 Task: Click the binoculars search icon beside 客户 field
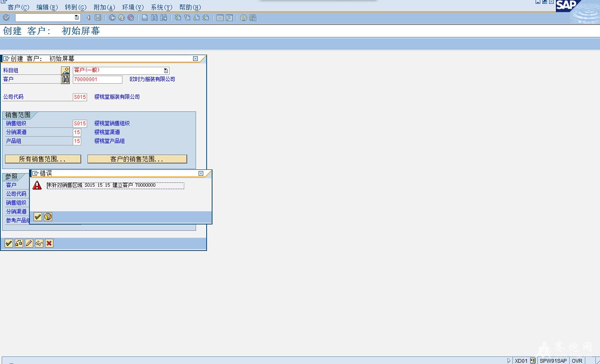point(65,79)
